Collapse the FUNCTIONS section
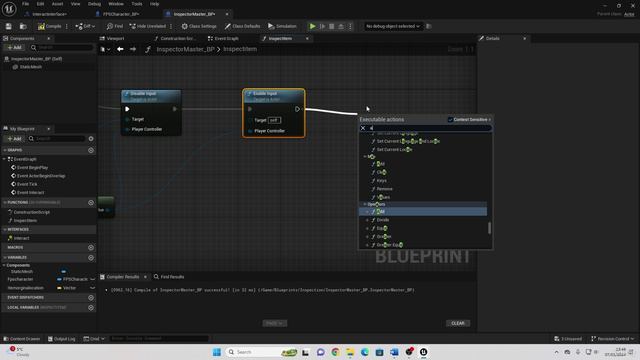 point(5,202)
